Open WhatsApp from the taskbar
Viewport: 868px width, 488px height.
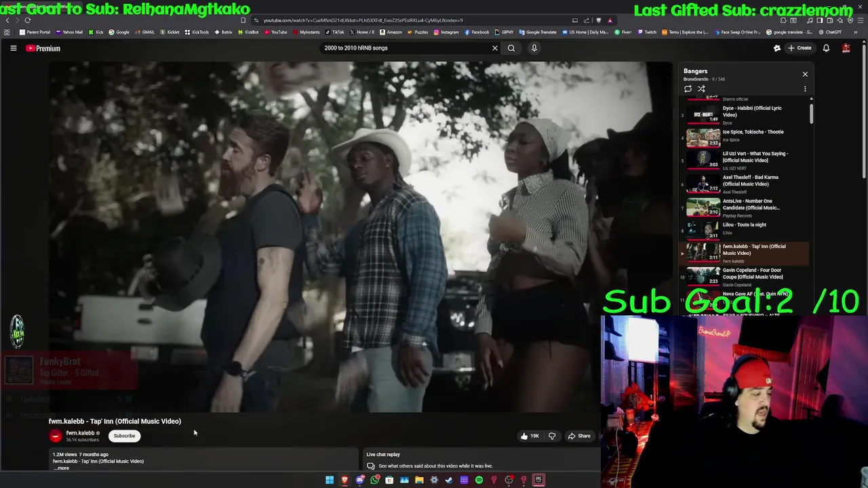[x=375, y=480]
